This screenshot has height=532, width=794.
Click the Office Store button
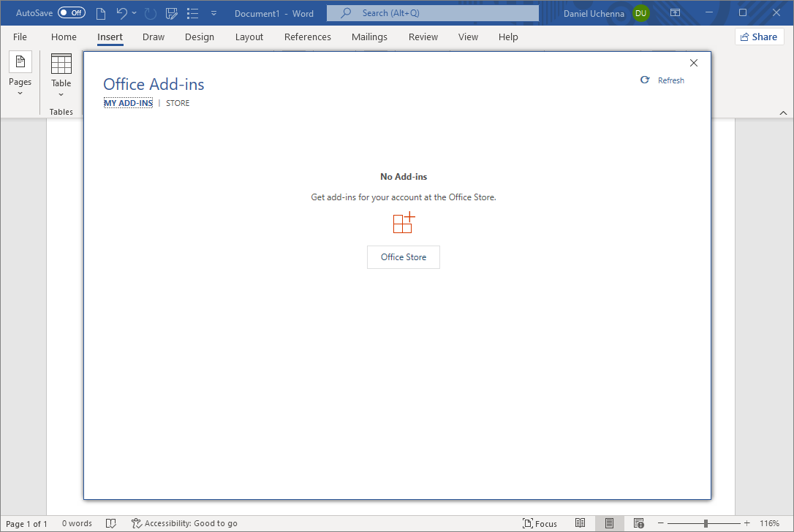point(403,256)
